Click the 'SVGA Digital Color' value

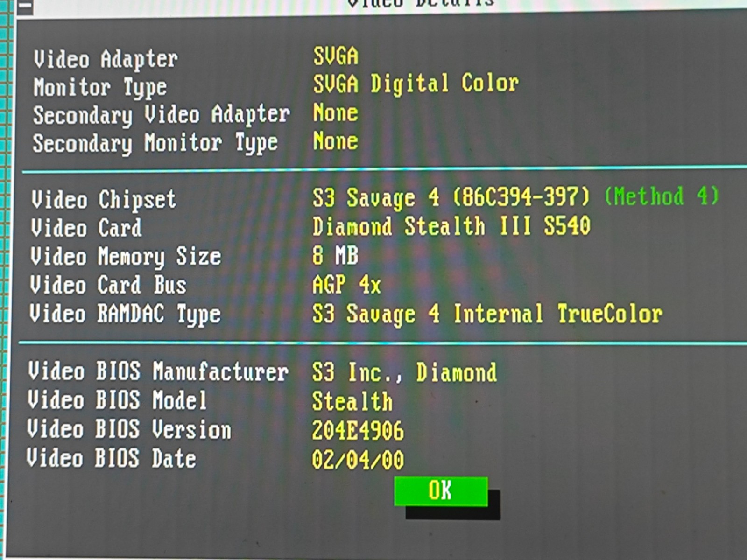coord(416,84)
